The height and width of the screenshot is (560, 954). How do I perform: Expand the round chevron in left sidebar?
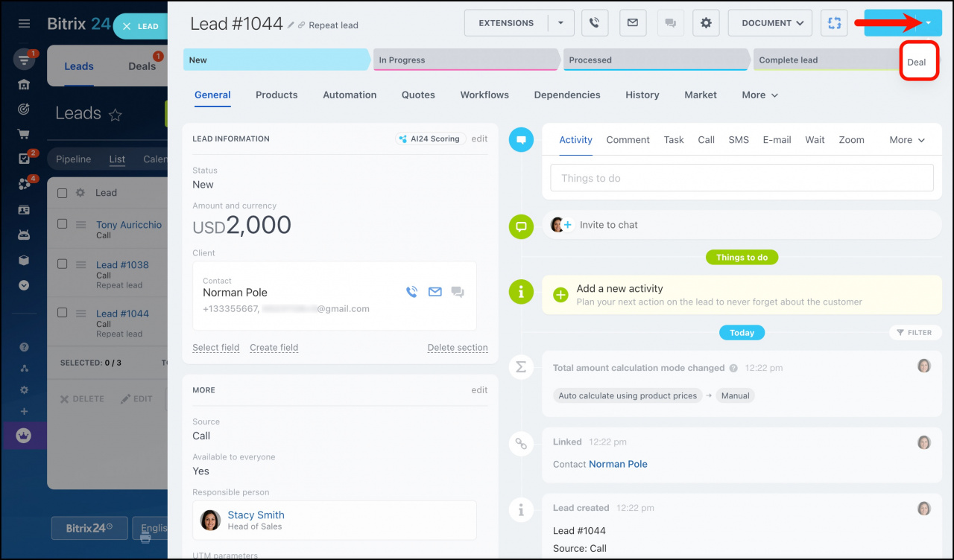24,285
